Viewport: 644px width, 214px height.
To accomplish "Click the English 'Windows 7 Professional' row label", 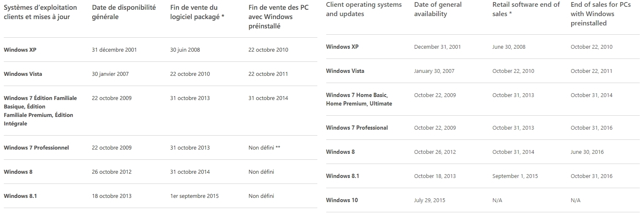I will pos(357,128).
